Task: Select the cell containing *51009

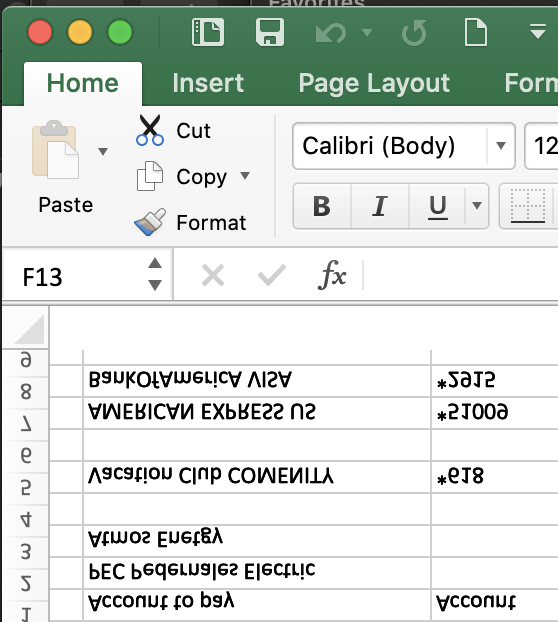Action: 495,413
